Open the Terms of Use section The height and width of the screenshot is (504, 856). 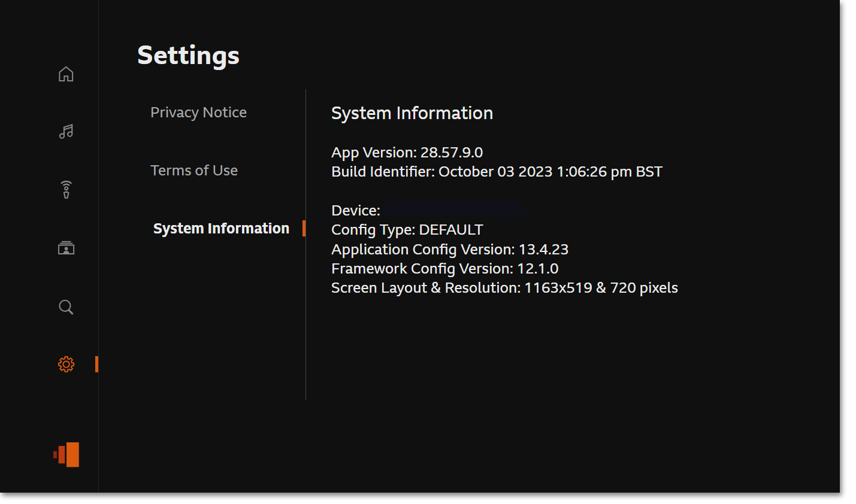[x=194, y=170]
